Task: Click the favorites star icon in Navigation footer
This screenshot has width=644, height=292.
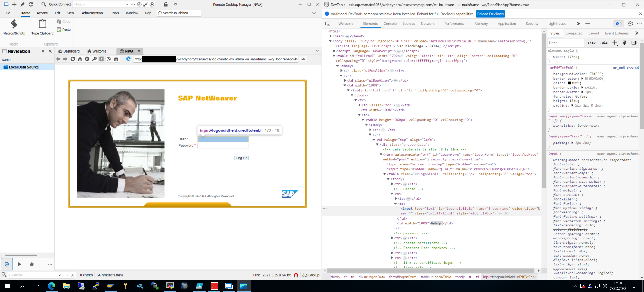Action: click(32, 264)
